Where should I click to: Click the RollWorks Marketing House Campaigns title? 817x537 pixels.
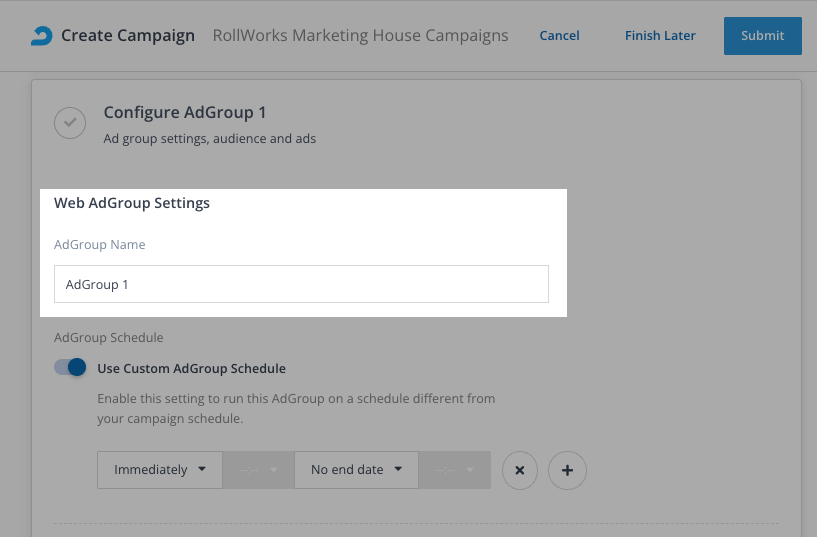click(360, 36)
